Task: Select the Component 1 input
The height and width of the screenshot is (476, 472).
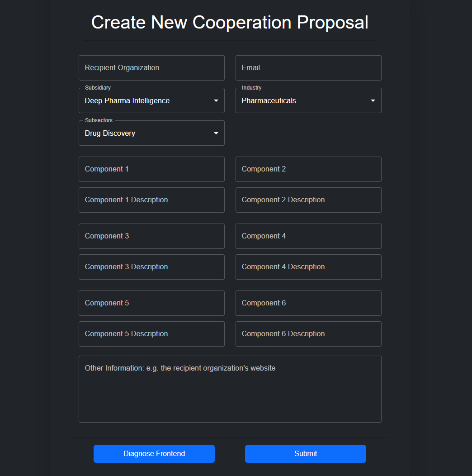Action: (x=151, y=169)
